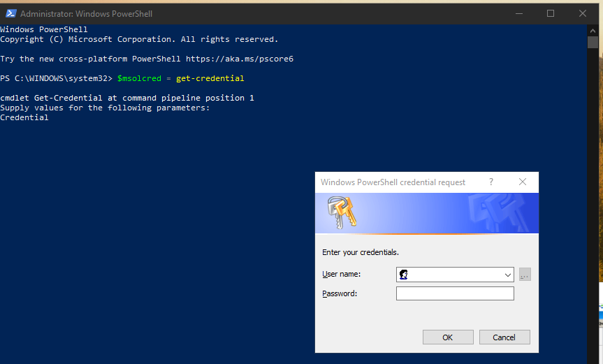Close the Administrator PowerShell window
603x364 pixels.
point(583,13)
